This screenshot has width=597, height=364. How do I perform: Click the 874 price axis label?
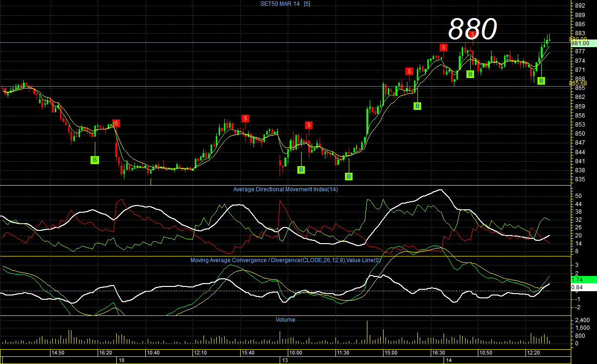click(580, 60)
